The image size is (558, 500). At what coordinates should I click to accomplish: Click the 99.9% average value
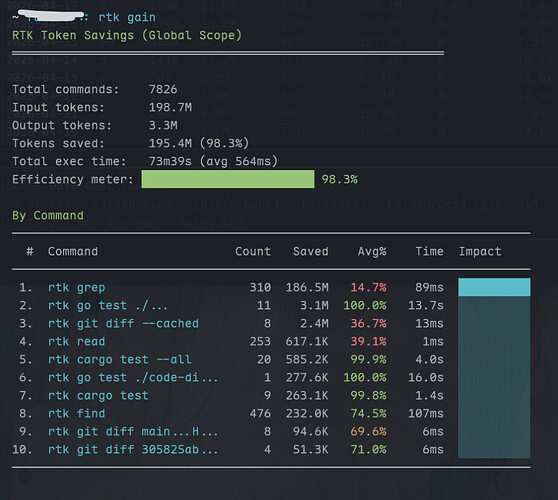click(x=368, y=359)
